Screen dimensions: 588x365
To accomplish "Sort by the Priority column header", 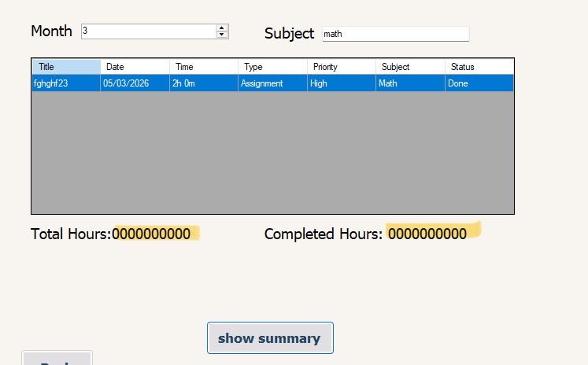I will [342, 67].
